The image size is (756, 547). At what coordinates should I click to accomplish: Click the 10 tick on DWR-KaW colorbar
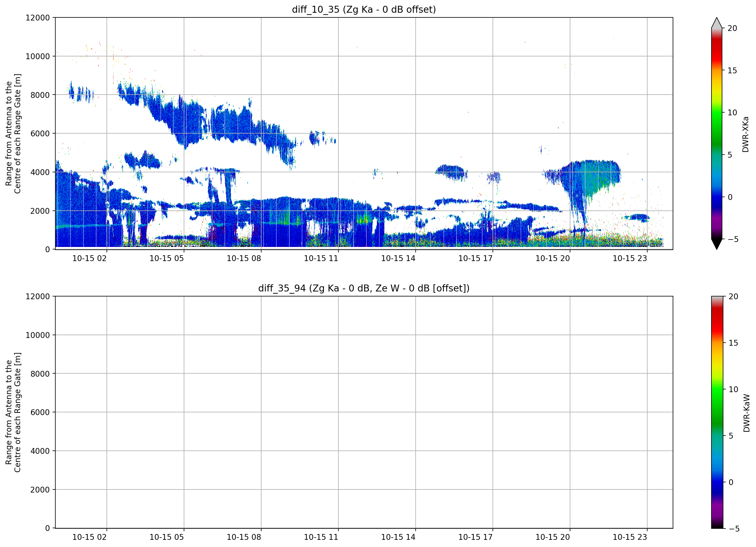pos(733,389)
